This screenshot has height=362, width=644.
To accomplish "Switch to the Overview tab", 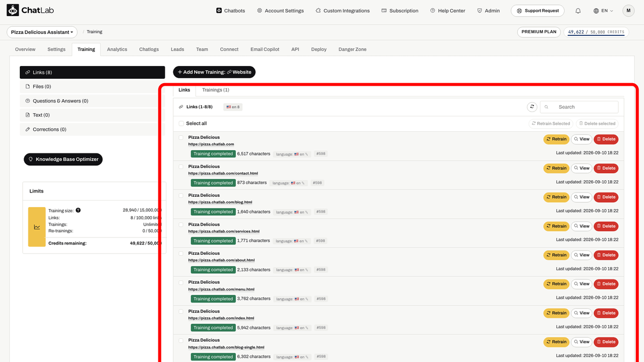I will 25,49.
